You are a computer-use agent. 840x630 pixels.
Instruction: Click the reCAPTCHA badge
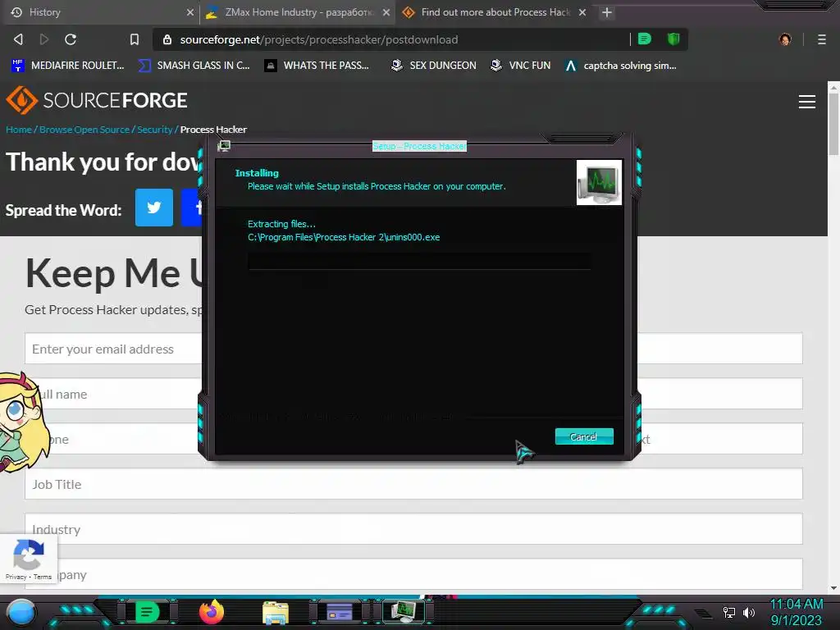[29, 558]
